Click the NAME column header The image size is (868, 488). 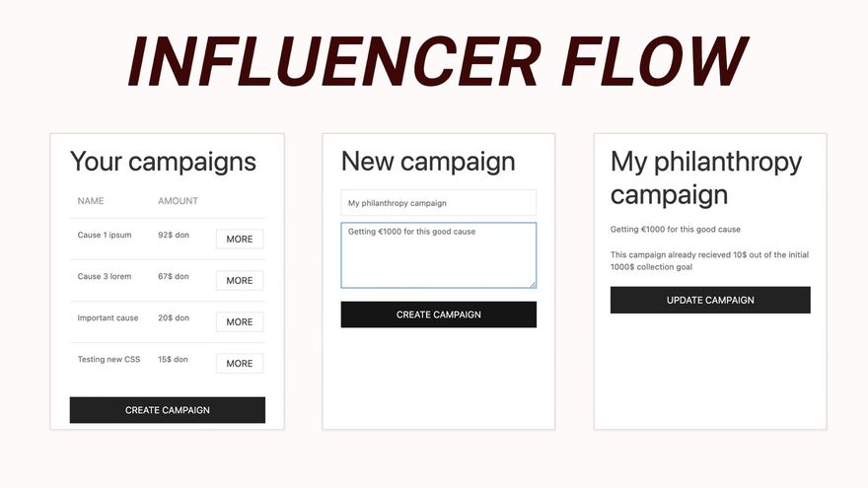coord(91,201)
